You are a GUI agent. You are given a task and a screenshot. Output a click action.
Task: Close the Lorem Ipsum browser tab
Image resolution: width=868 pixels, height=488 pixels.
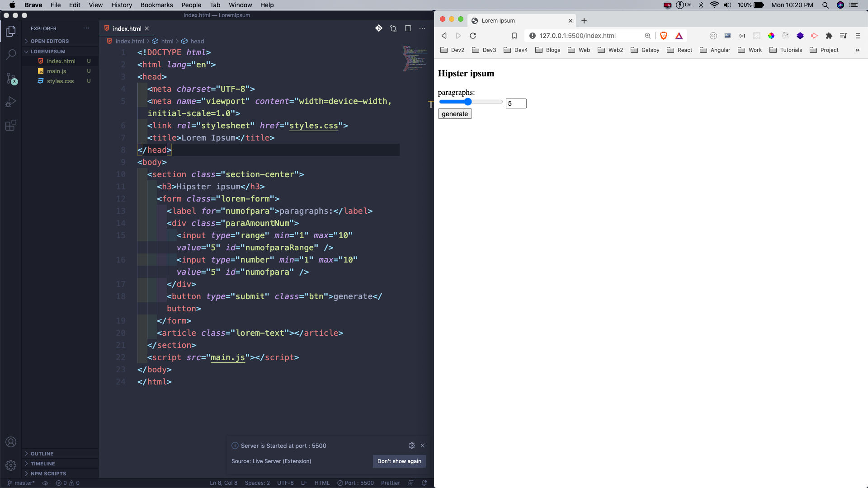[x=571, y=21]
